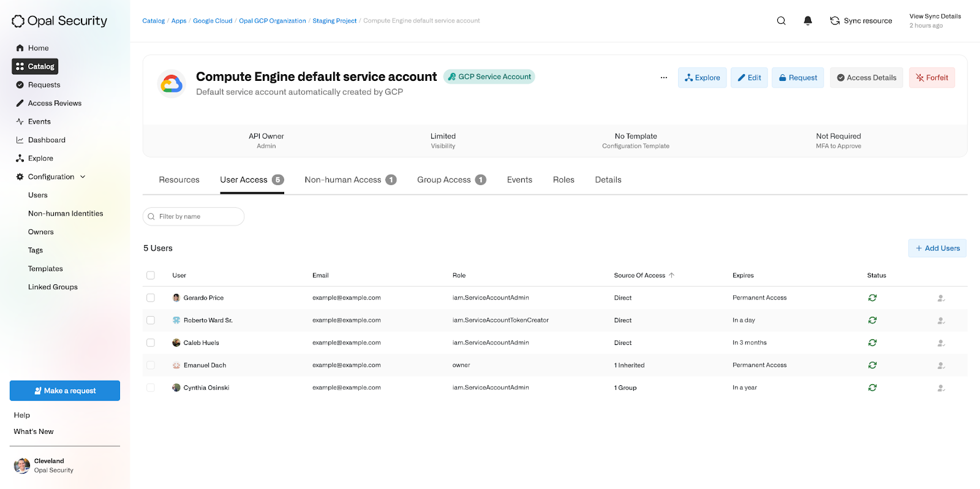Image resolution: width=980 pixels, height=489 pixels.
Task: Open Users under Configuration
Action: [x=38, y=195]
